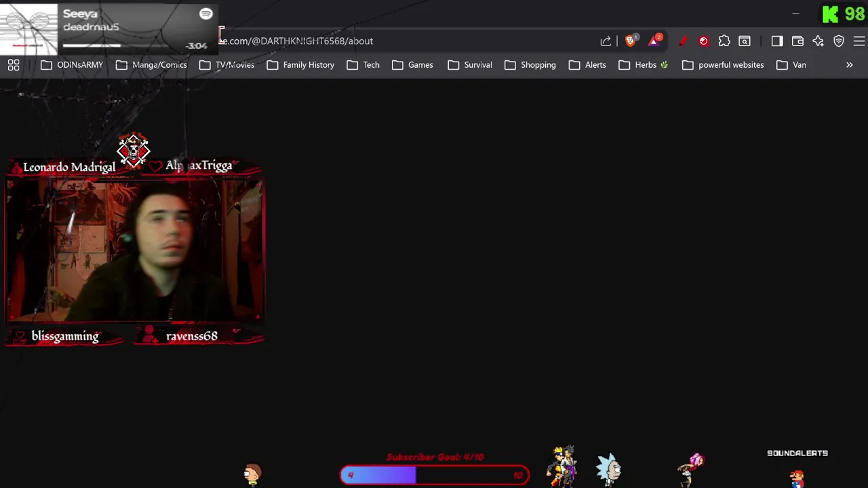Open the ODINsARMY bookmark folder
868x488 pixels.
pyautogui.click(x=72, y=65)
